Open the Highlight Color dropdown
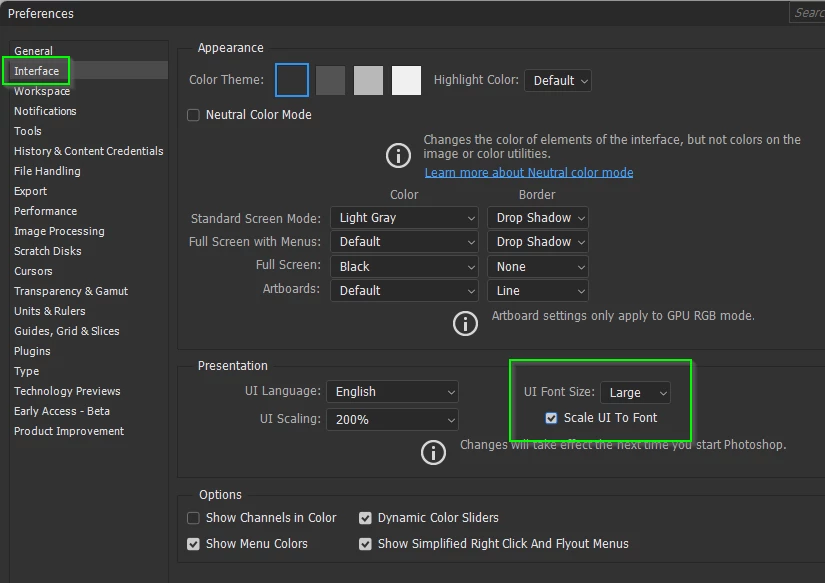Viewport: 825px width, 583px height. [x=558, y=81]
